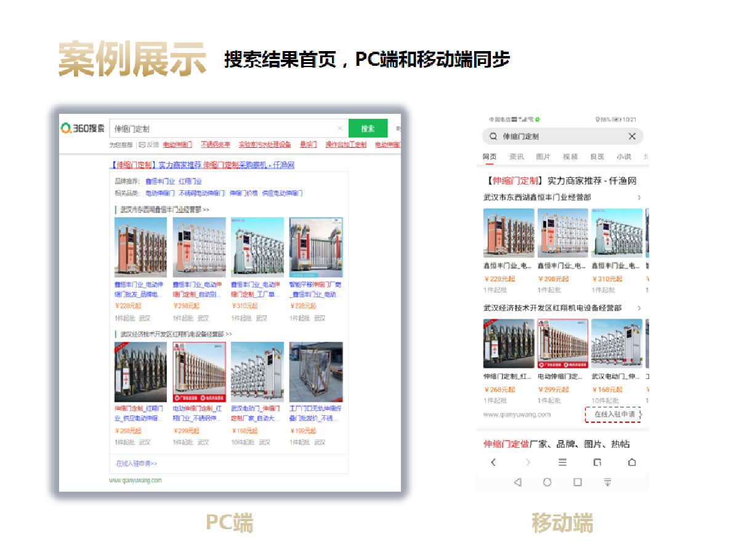Open first gate product thumbnail on PC page
Image resolution: width=739 pixels, height=560 pixels.
pos(140,247)
